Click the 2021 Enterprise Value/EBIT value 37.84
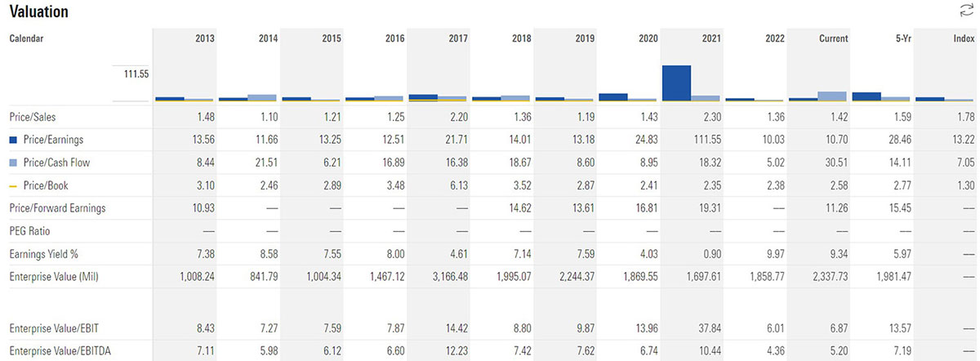 (x=710, y=328)
